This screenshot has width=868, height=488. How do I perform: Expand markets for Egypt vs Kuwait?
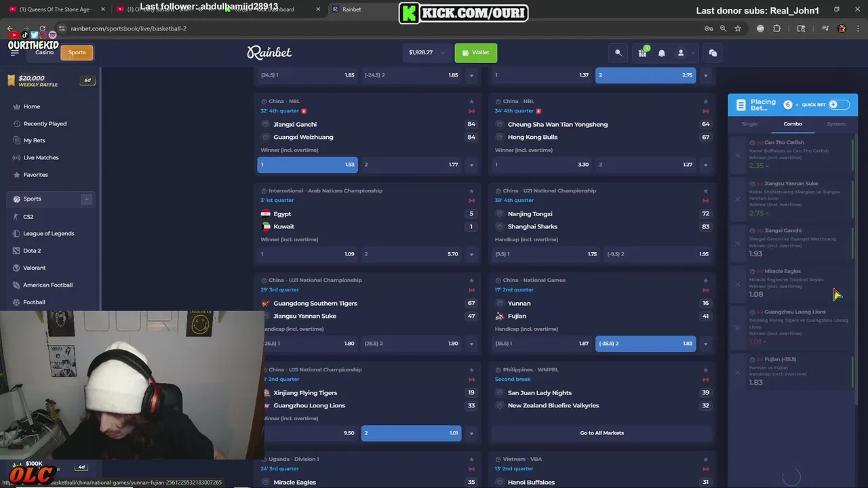471,254
